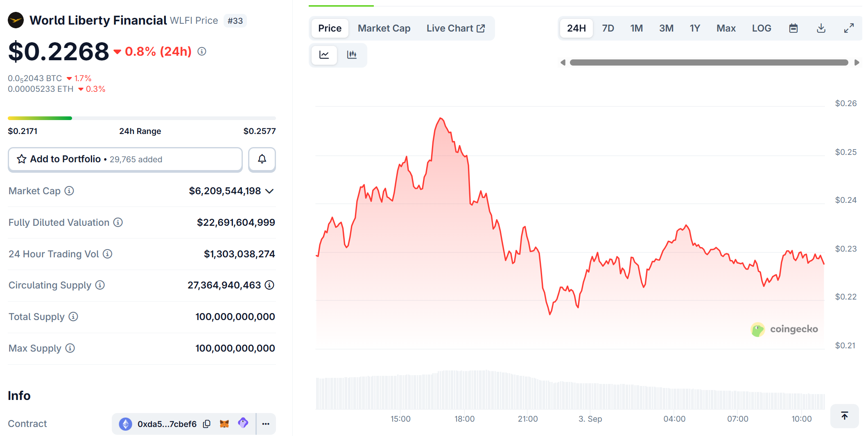Toggle LOG scale on the chart
The image size is (868, 436).
[761, 28]
